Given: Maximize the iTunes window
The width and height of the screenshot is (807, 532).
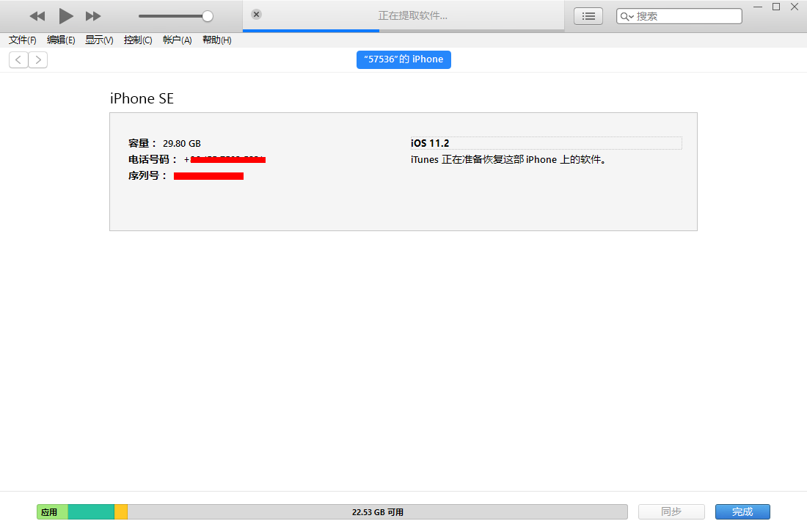Looking at the screenshot, I should 776,7.
